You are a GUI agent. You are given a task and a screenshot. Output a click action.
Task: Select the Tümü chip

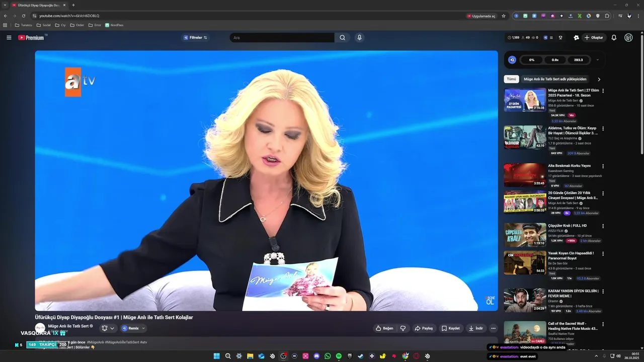[x=511, y=79]
